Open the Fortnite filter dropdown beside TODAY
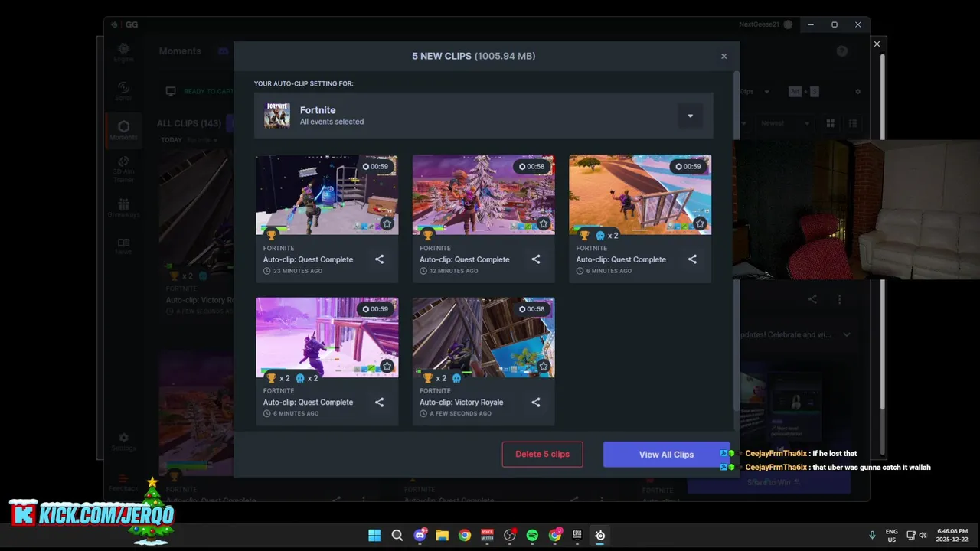980x551 pixels. point(202,140)
